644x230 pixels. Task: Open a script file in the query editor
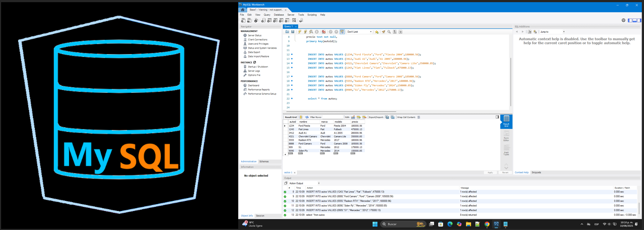(x=287, y=32)
